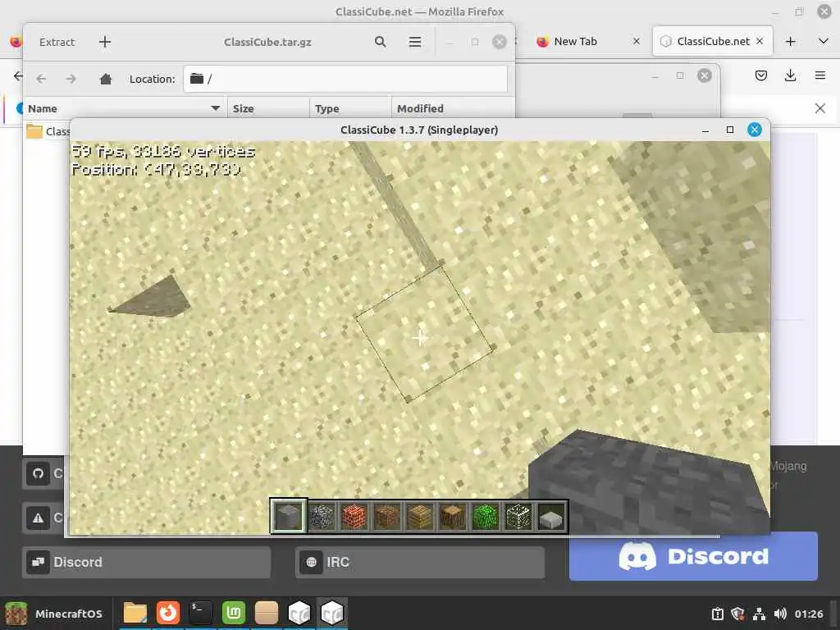
Task: Open the volume control in the system tray
Action: coord(780,614)
